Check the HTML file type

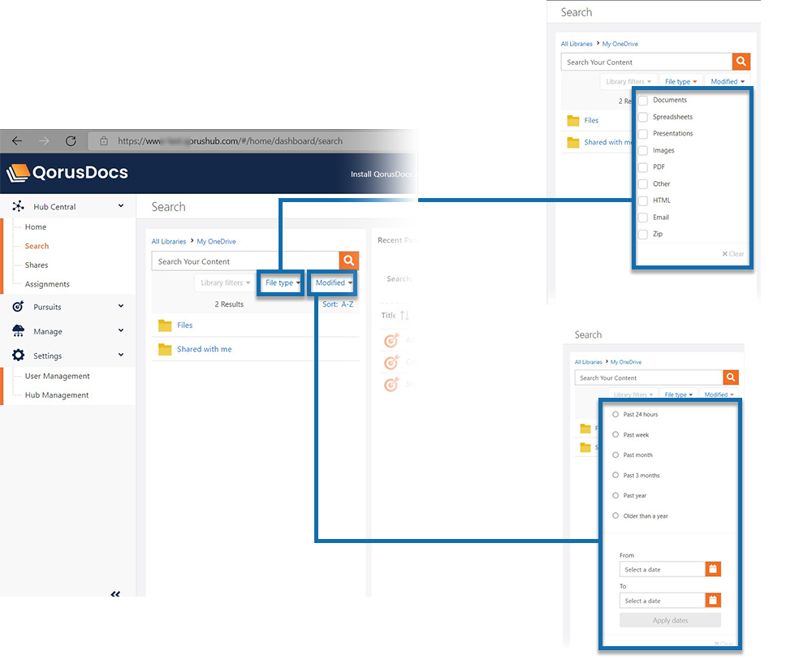tap(642, 200)
